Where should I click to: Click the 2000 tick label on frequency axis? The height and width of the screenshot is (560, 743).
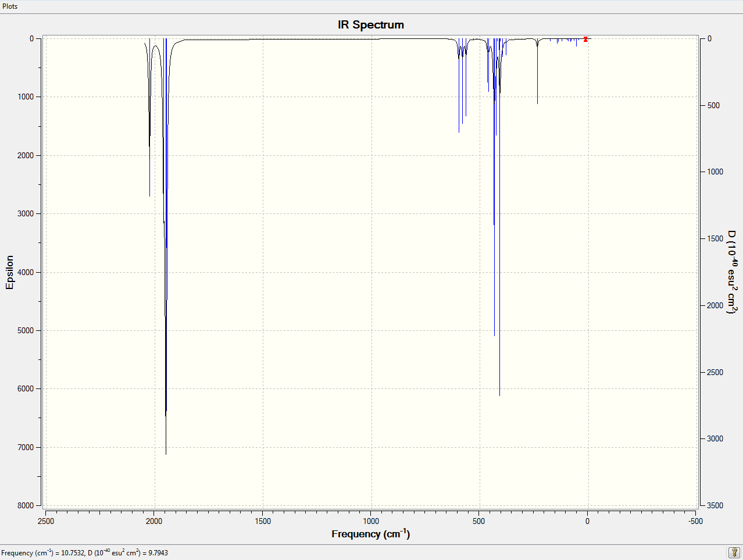[x=154, y=521]
